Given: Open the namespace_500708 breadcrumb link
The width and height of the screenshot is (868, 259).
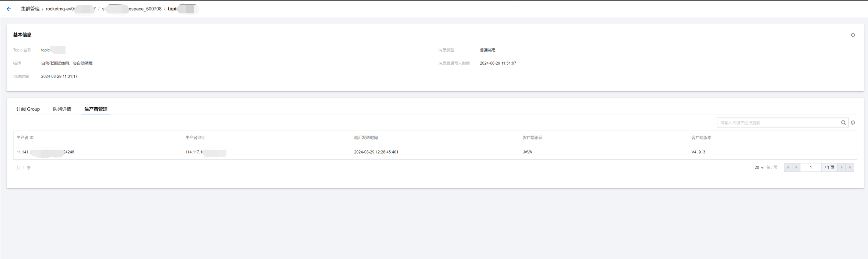Looking at the screenshot, I should (x=132, y=9).
